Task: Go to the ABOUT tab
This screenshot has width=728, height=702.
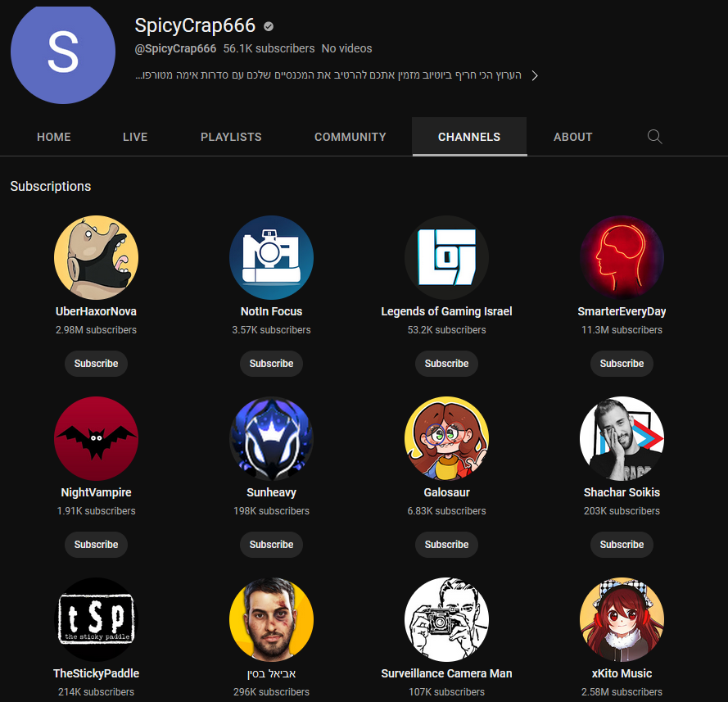Action: 573,137
